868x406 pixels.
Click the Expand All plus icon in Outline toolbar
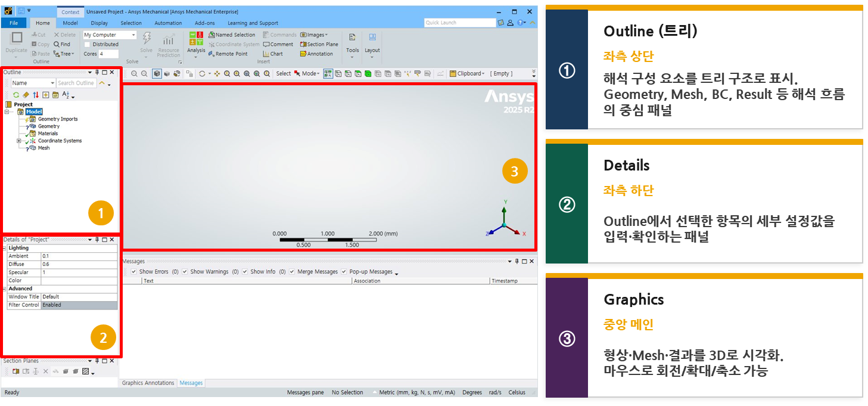(x=46, y=95)
